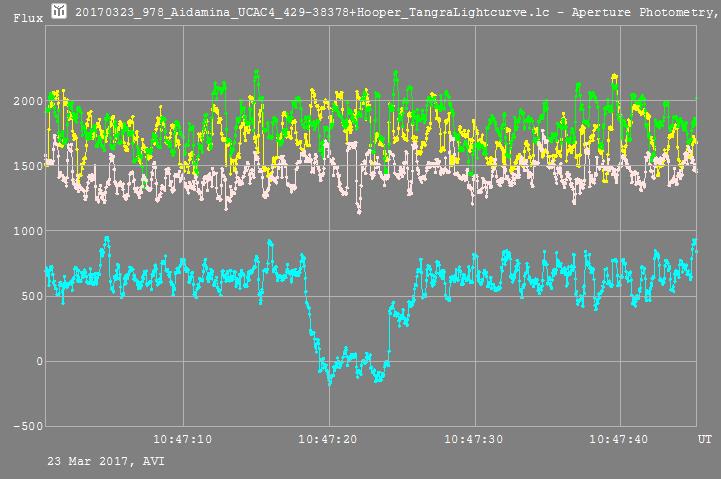
Task: Click the 10:47:30 time axis label
Action: (x=473, y=439)
